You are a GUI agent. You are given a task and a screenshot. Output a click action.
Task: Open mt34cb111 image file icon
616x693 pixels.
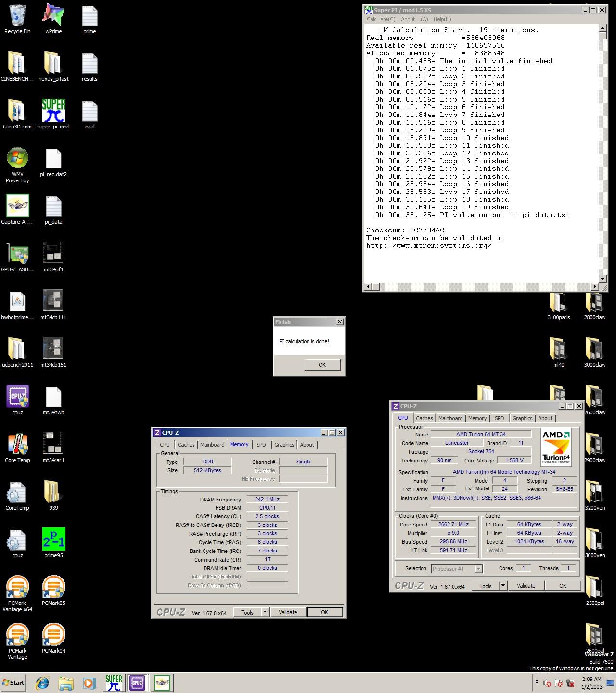(53, 305)
